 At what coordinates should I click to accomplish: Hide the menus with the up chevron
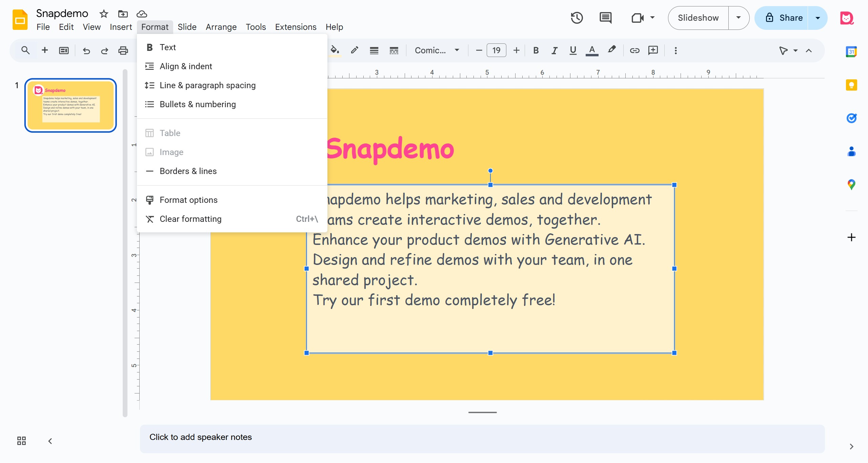pyautogui.click(x=809, y=51)
